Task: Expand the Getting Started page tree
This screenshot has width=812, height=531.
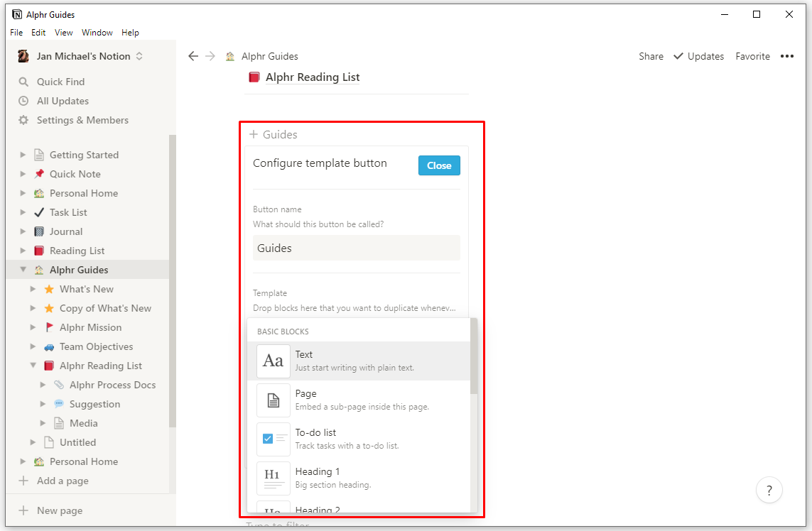Action: click(23, 155)
